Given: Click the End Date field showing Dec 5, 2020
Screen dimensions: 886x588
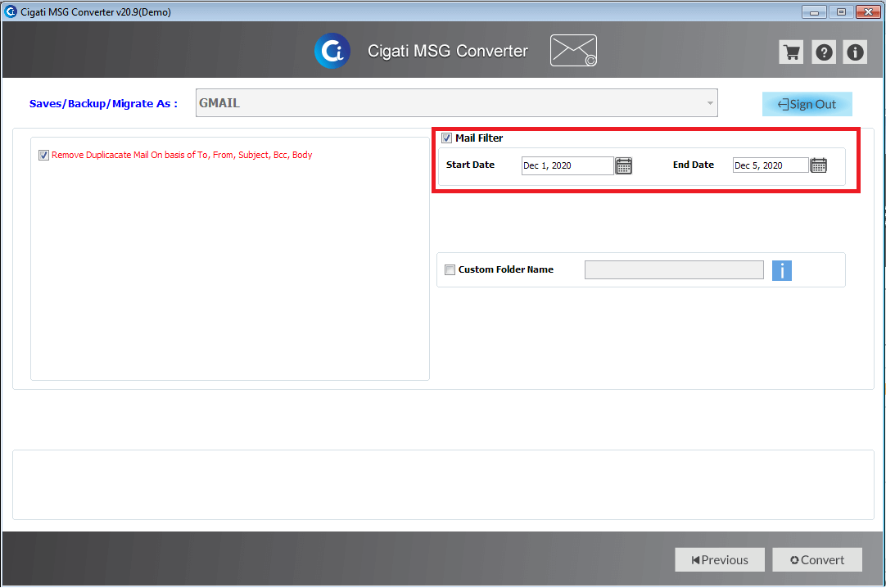Looking at the screenshot, I should click(x=771, y=165).
